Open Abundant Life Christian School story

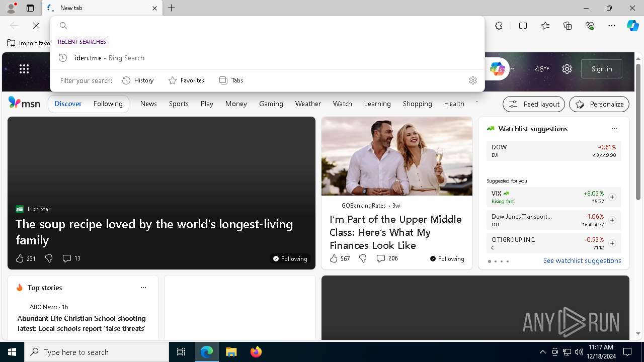pyautogui.click(x=82, y=323)
